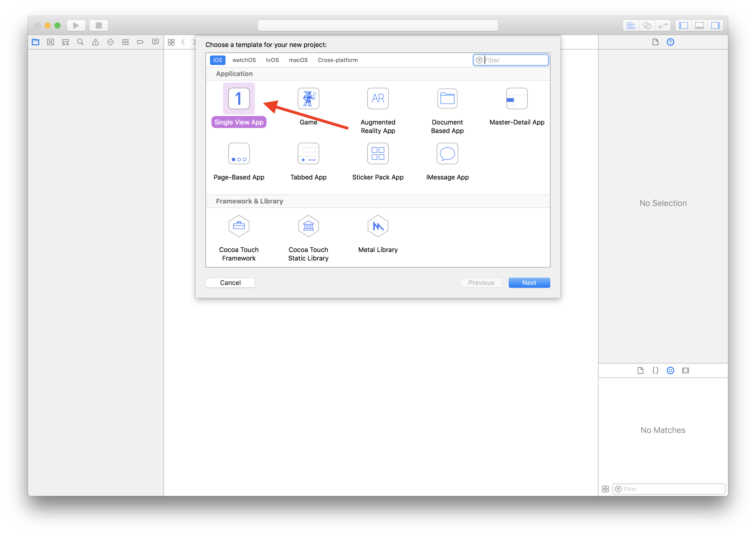Toggle the right utilities panel visibility

tap(715, 25)
